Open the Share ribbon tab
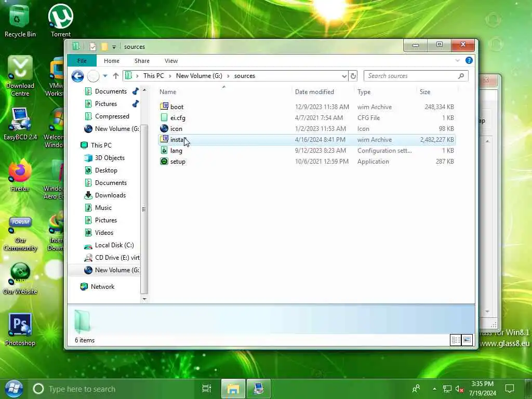 point(142,61)
